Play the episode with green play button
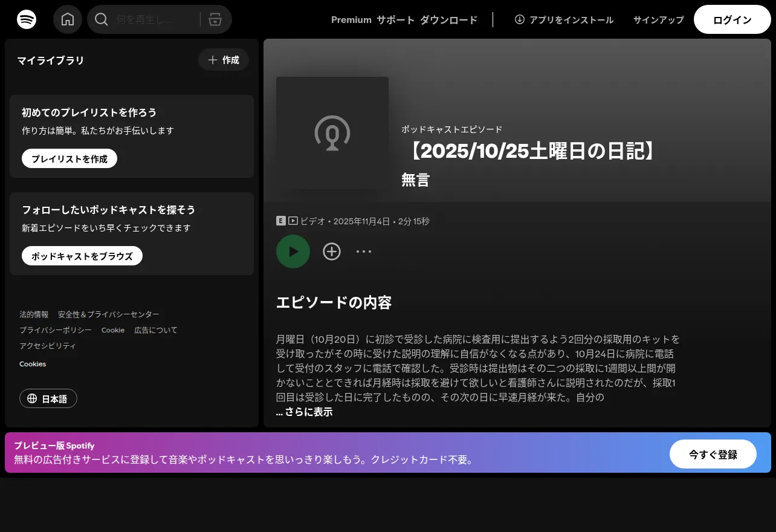Screen dimensions: 776x532 [x=293, y=251]
